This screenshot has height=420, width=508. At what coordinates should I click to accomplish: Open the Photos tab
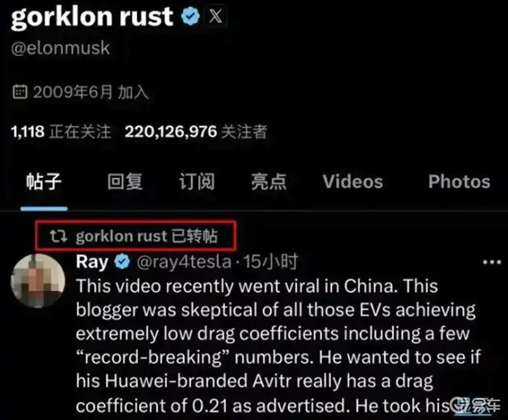tap(459, 182)
